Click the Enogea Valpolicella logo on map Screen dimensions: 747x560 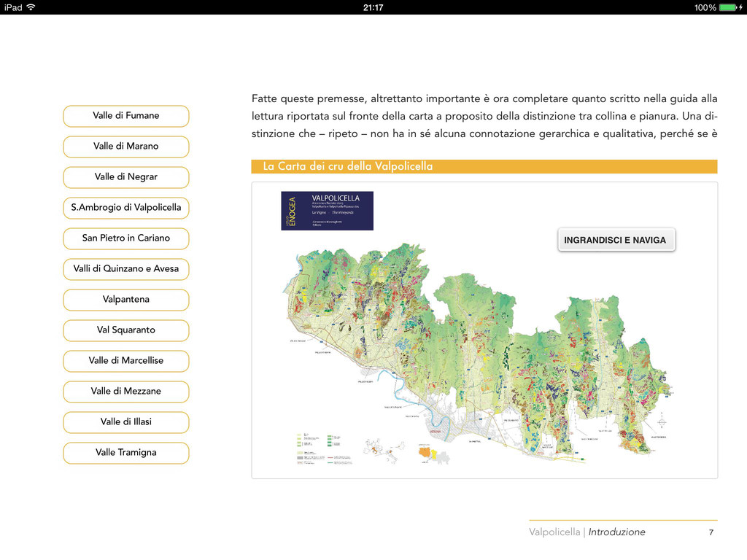pyautogui.click(x=327, y=211)
